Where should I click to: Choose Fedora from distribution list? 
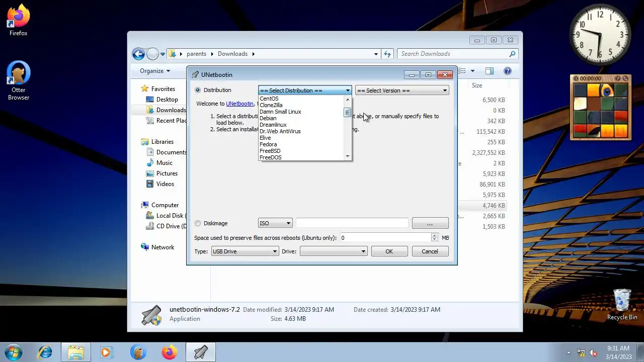click(x=301, y=144)
